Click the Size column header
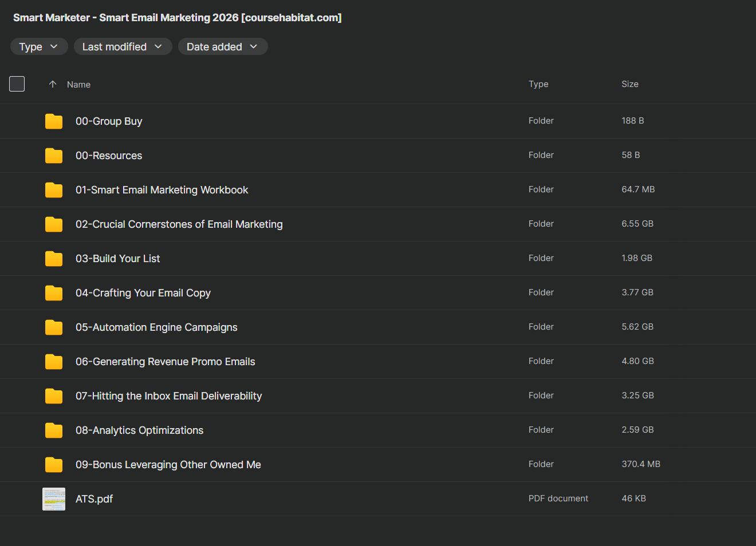The width and height of the screenshot is (756, 546). point(629,84)
